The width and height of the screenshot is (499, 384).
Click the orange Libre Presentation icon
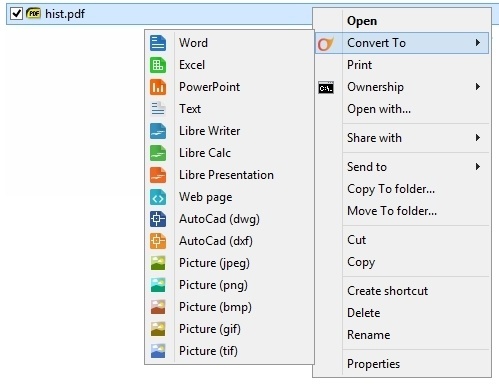click(158, 175)
